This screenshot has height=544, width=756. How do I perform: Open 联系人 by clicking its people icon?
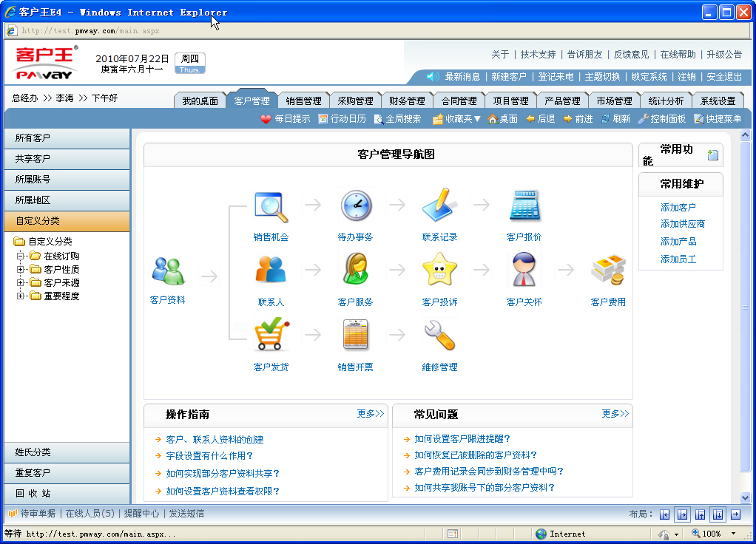(x=270, y=269)
